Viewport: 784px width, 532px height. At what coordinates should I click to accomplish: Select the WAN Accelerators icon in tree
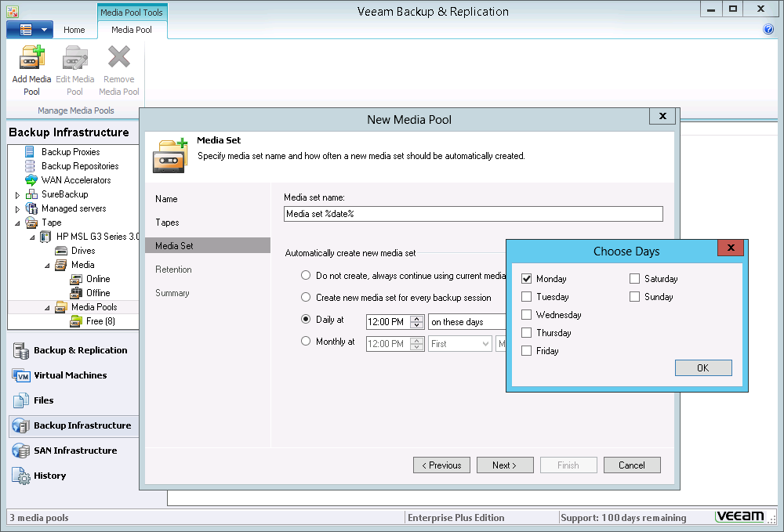(x=31, y=180)
